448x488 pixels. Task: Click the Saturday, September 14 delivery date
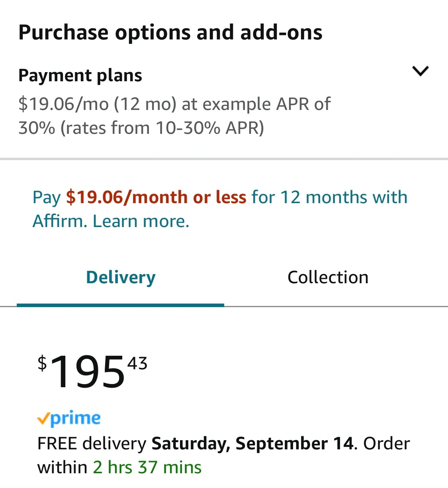tap(252, 444)
